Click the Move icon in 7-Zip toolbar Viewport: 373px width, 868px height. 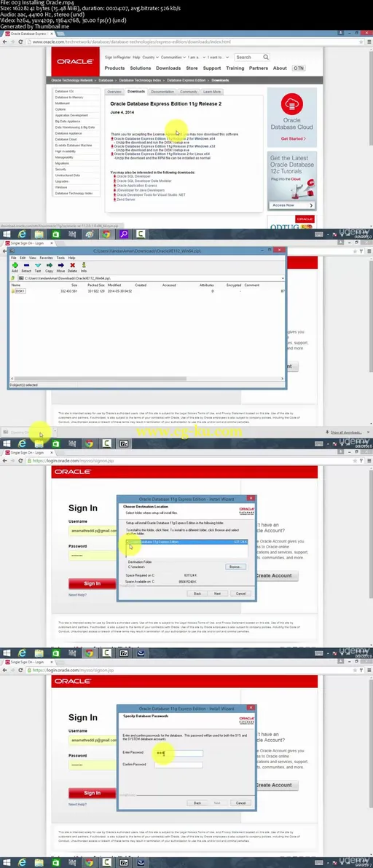pyautogui.click(x=61, y=266)
